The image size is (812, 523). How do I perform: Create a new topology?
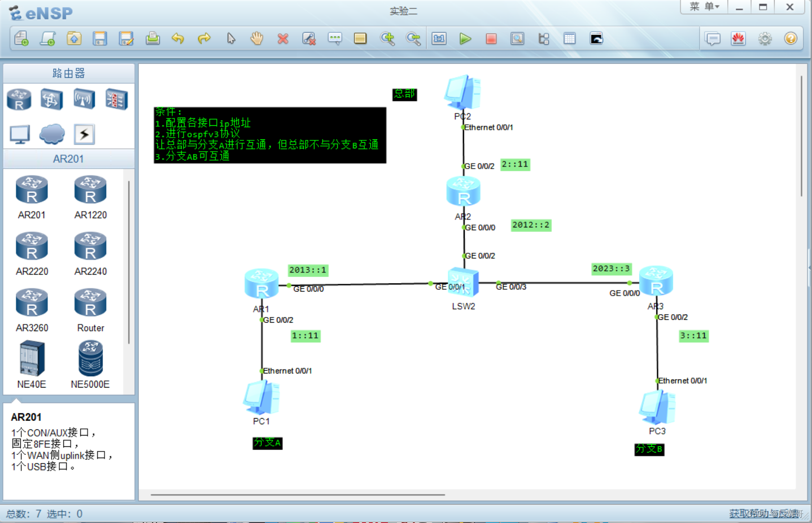click(21, 38)
